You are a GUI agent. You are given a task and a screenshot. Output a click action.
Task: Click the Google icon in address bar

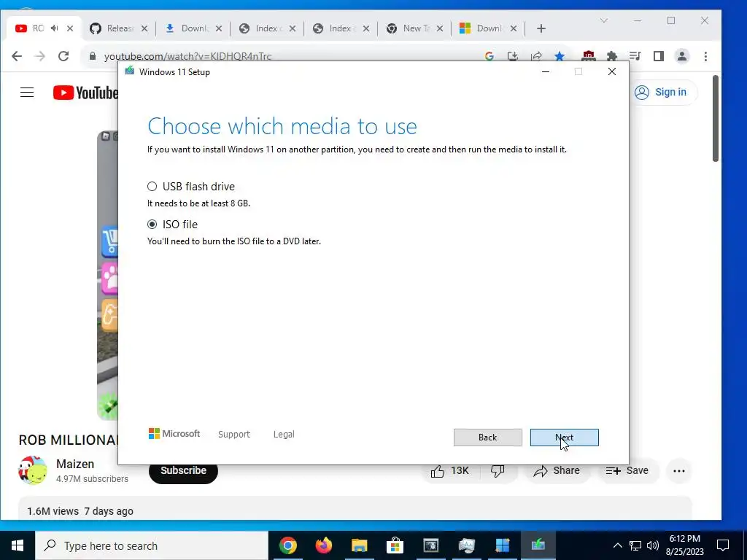(x=489, y=56)
